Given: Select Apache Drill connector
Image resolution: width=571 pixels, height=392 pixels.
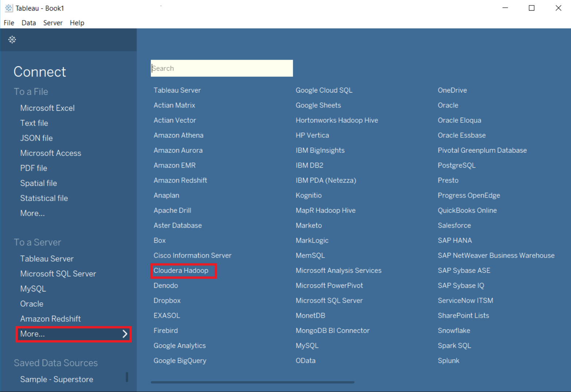Looking at the screenshot, I should pyautogui.click(x=172, y=211).
